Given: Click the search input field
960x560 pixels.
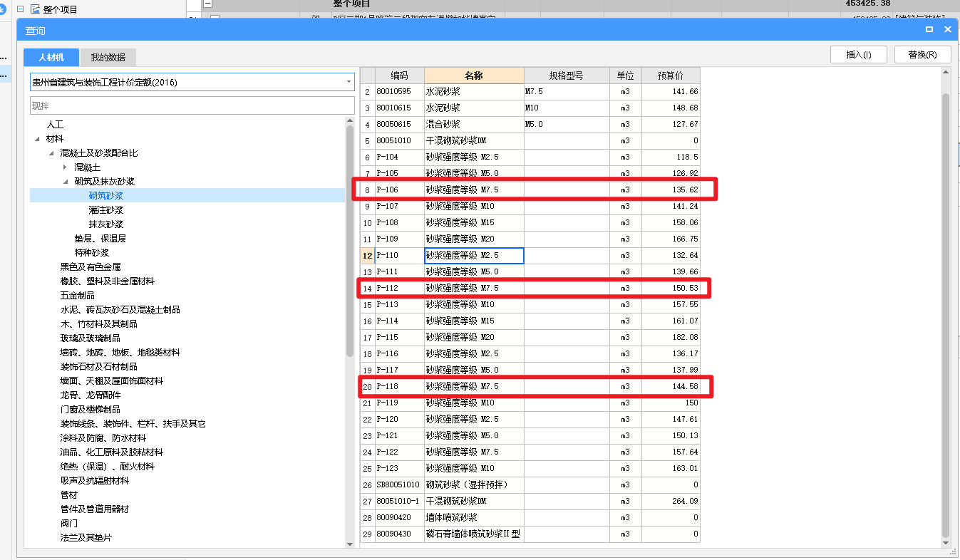Looking at the screenshot, I should (192, 105).
